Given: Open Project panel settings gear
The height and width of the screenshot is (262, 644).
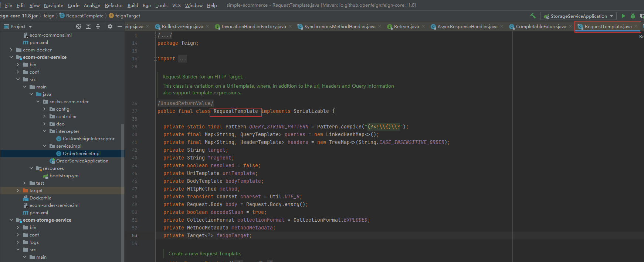Looking at the screenshot, I should 110,26.
